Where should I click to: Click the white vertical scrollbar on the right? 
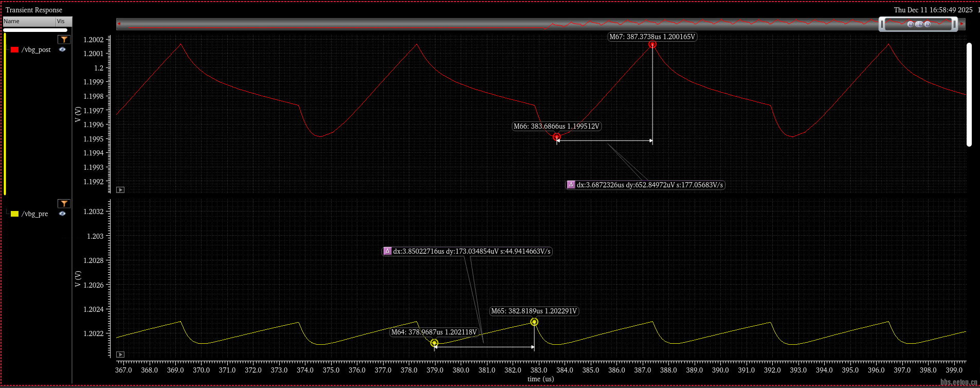[x=969, y=95]
